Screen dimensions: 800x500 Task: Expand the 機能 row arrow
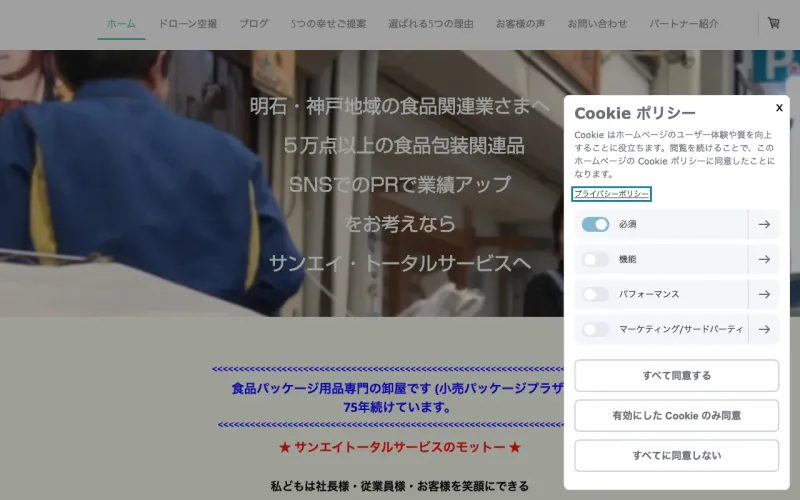(764, 259)
